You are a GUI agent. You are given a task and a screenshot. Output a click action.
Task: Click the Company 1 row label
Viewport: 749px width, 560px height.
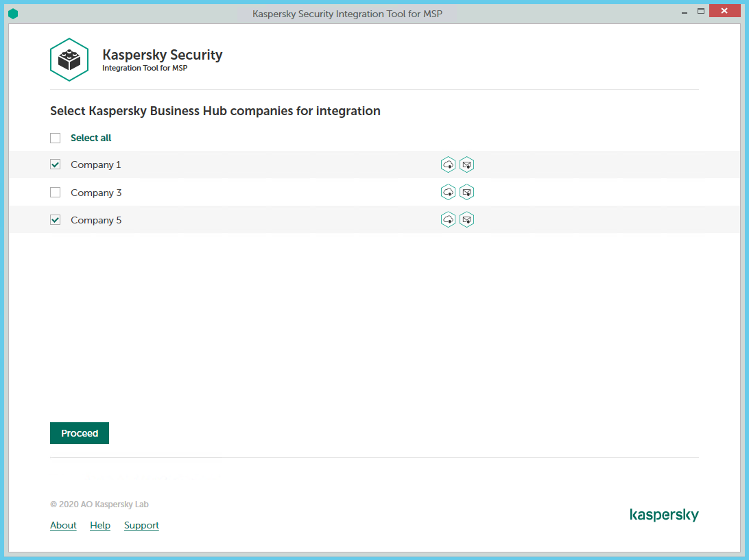(x=95, y=165)
